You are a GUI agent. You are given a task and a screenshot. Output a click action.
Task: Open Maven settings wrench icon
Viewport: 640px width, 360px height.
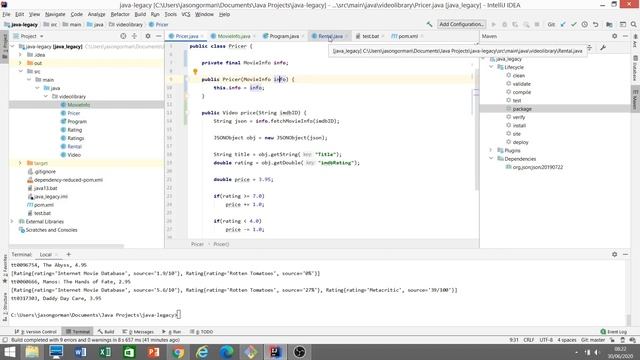(x=603, y=48)
